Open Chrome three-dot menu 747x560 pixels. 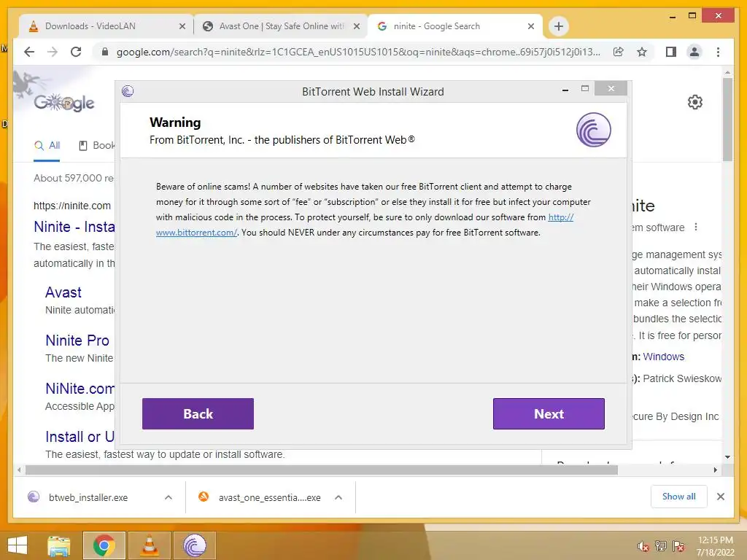pos(718,52)
